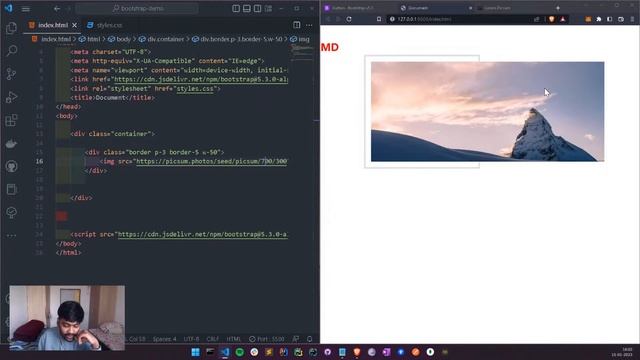Go back using the VS Code back arrow

57,9
